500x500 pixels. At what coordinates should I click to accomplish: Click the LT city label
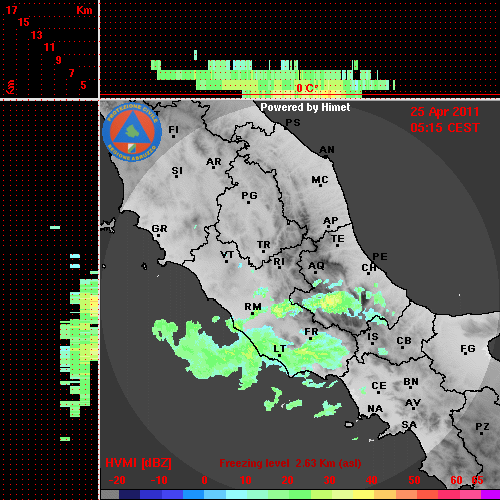(279, 349)
